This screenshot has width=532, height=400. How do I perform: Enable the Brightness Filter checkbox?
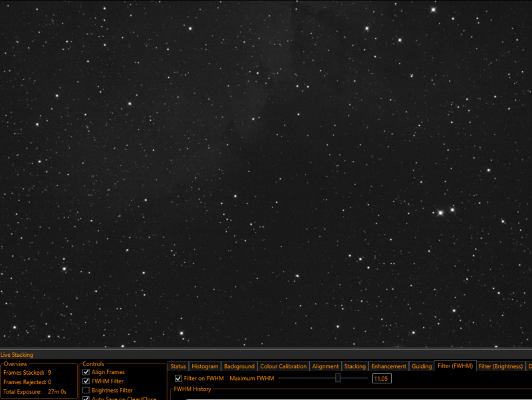tap(86, 391)
